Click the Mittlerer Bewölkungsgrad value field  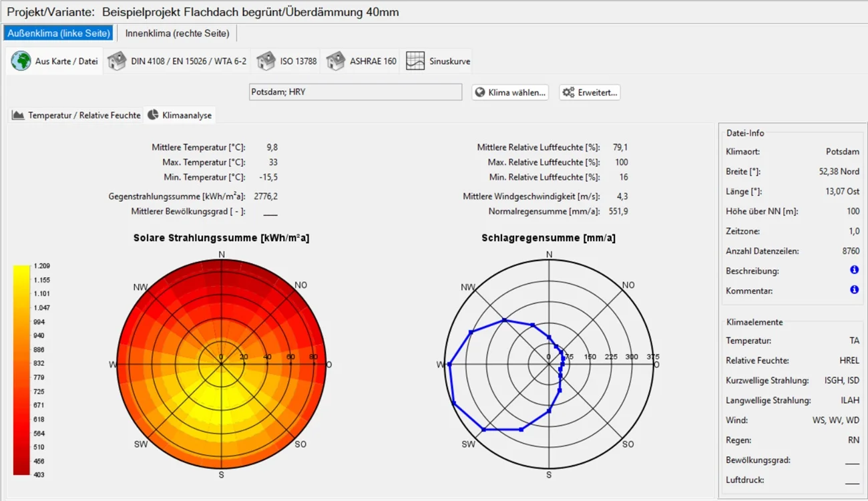(x=270, y=212)
